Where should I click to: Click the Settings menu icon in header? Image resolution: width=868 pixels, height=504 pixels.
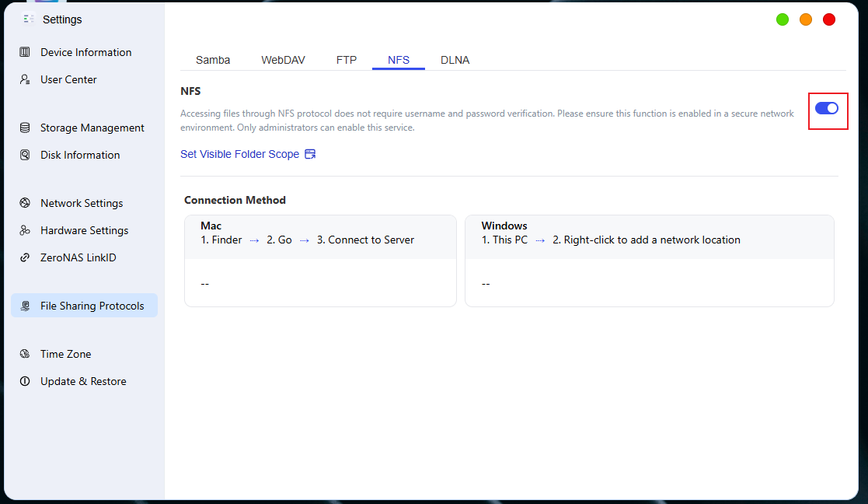coord(29,19)
